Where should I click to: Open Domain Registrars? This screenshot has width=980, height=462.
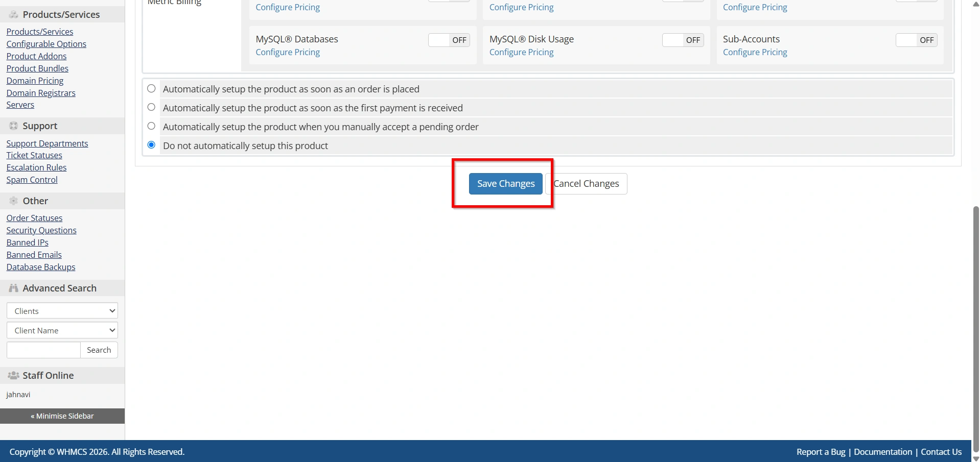pyautogui.click(x=41, y=93)
